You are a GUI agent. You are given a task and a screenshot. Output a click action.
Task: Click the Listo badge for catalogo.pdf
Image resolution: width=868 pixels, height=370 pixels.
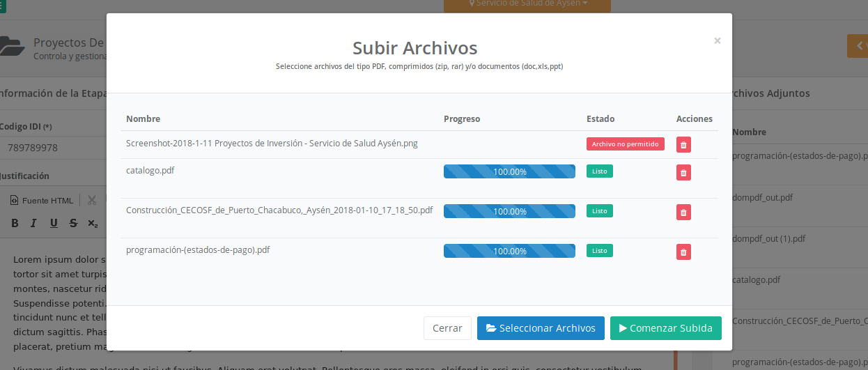pos(599,171)
